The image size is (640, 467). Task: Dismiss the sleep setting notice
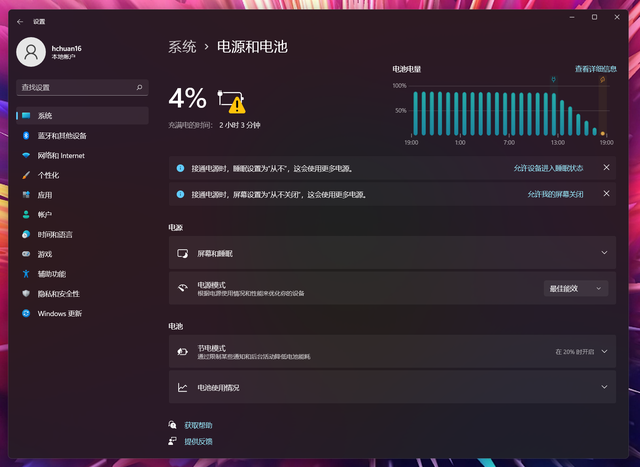point(607,167)
